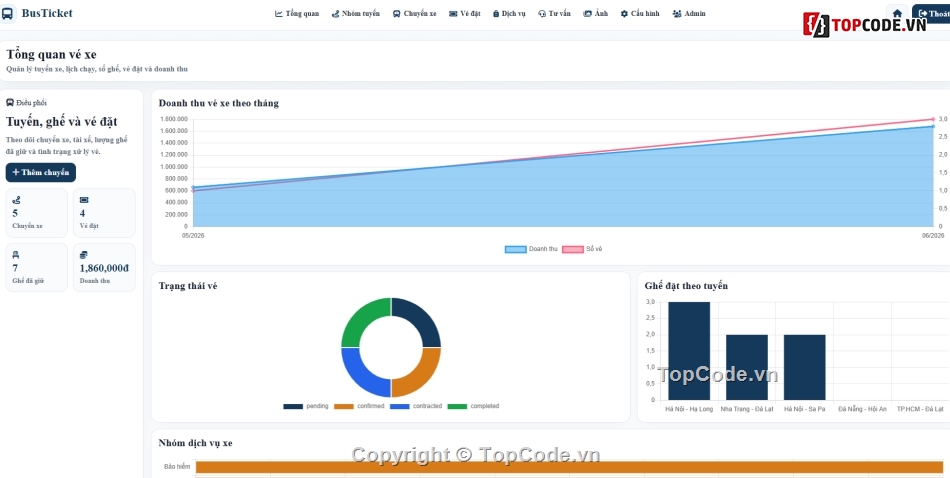Click the seat icon in Ghế đã giữ card

(x=16, y=255)
